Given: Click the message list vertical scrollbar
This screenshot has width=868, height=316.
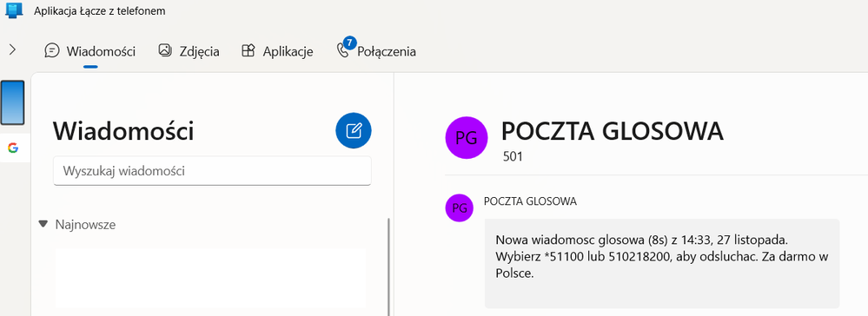Looking at the screenshot, I should 388,267.
